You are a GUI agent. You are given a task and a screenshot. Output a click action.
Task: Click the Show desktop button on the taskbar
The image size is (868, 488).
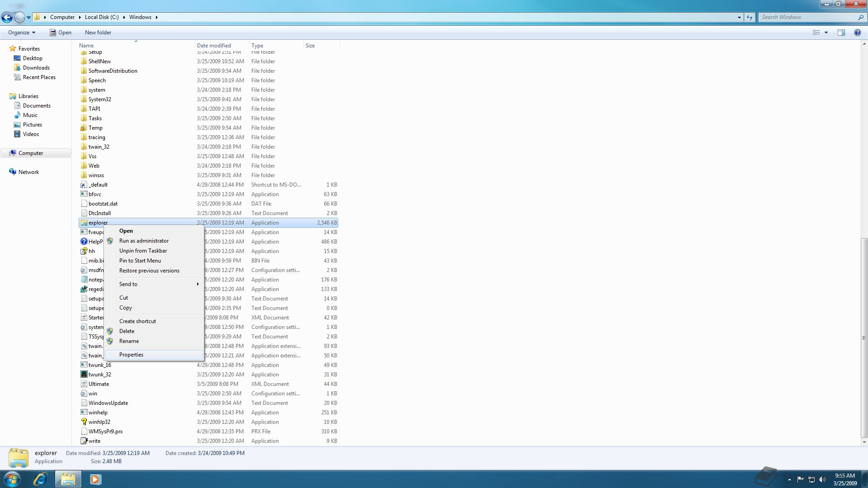pos(864,479)
